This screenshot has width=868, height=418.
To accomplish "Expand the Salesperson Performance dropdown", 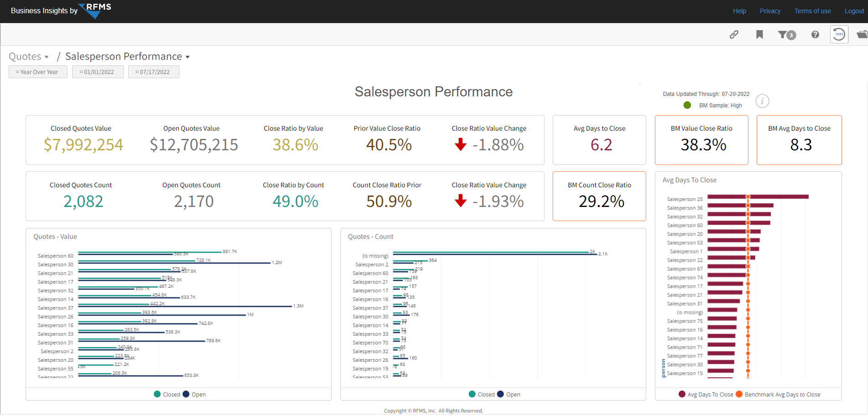I will [127, 57].
